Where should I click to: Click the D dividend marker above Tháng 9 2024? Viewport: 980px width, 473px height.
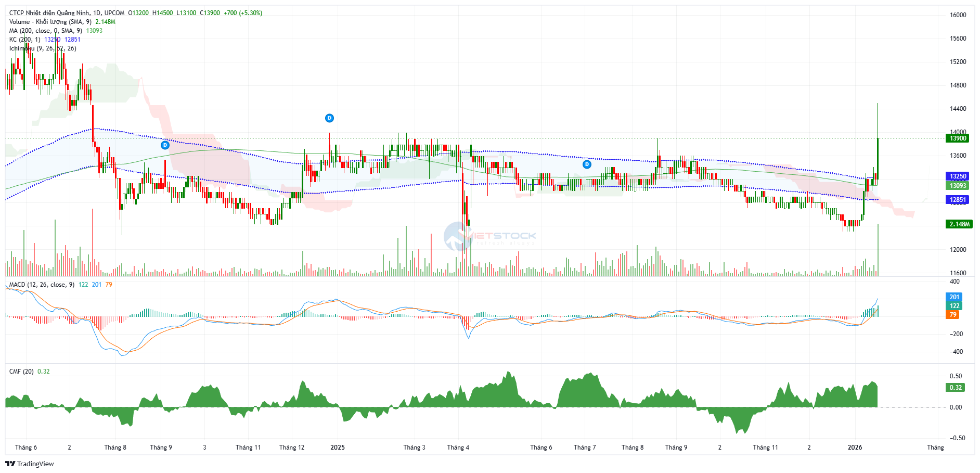pos(165,145)
